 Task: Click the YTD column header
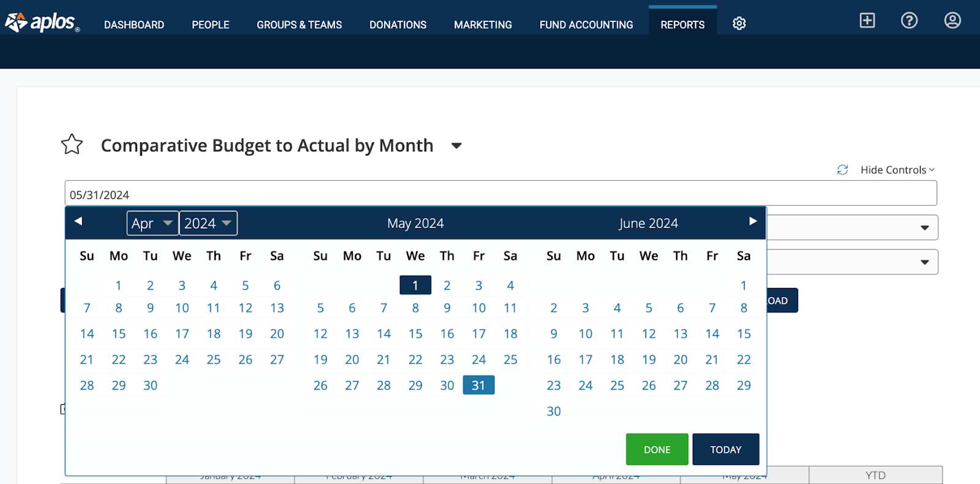tap(876, 475)
